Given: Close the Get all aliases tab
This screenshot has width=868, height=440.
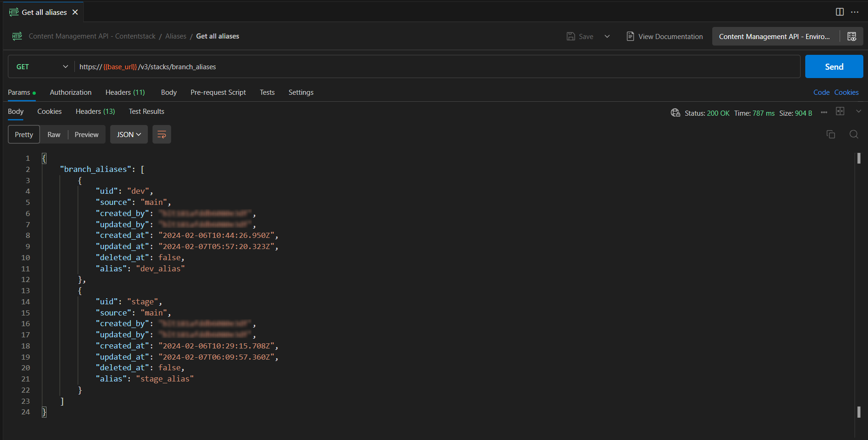Looking at the screenshot, I should coord(75,12).
